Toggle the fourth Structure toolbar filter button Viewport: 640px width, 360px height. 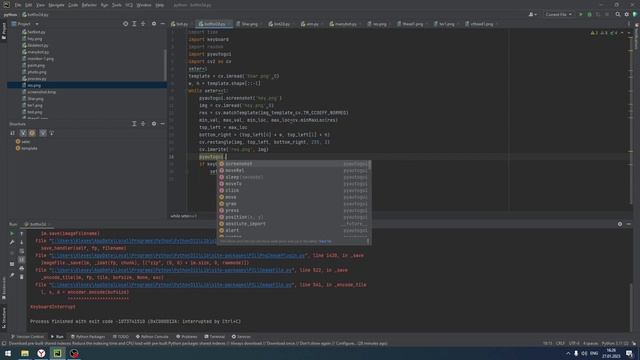click(43, 133)
